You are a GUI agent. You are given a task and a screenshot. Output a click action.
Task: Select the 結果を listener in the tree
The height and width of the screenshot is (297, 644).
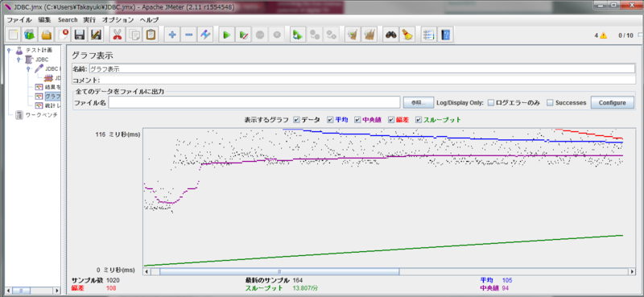pyautogui.click(x=52, y=87)
